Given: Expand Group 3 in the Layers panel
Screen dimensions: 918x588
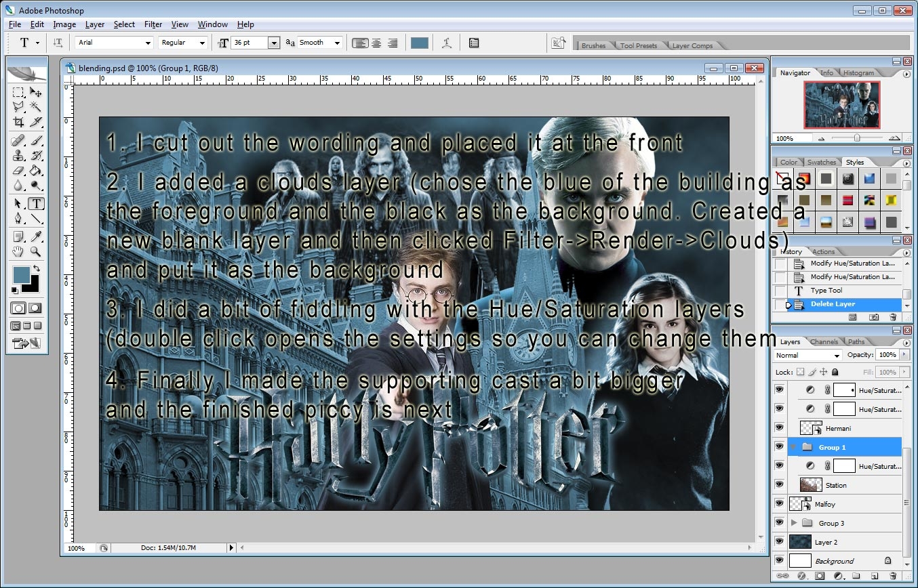Looking at the screenshot, I should point(794,523).
